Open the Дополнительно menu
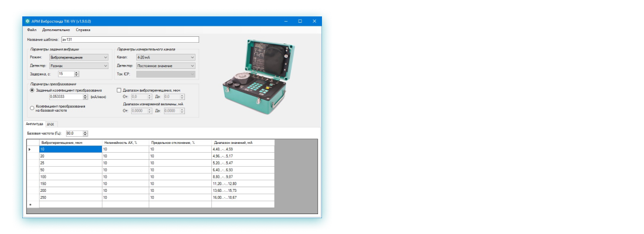644x234 pixels. 56,30
